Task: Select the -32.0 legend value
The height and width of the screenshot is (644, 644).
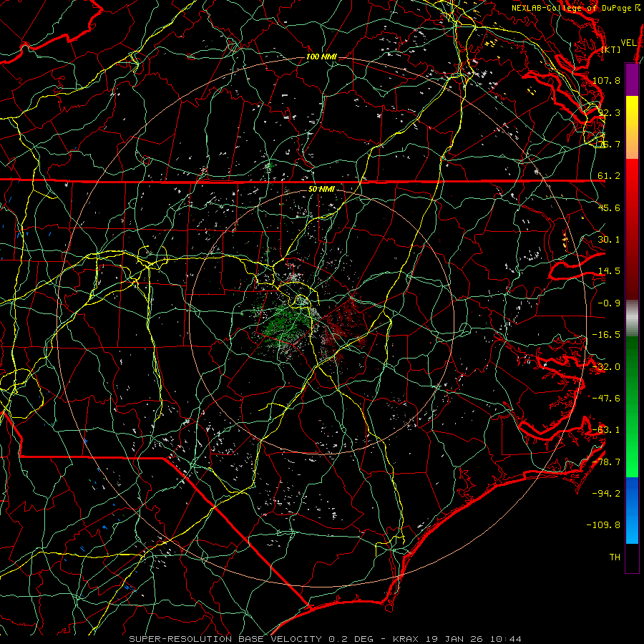Action: (x=606, y=367)
